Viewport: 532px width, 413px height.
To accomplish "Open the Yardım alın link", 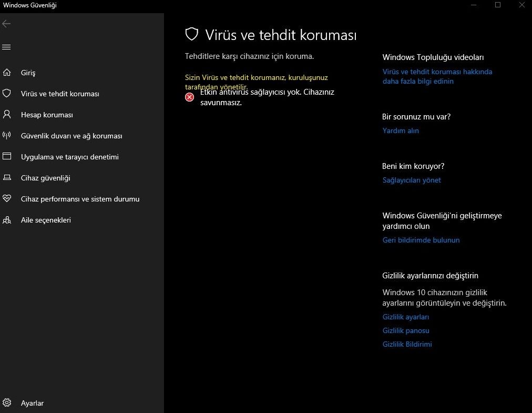I will point(401,130).
